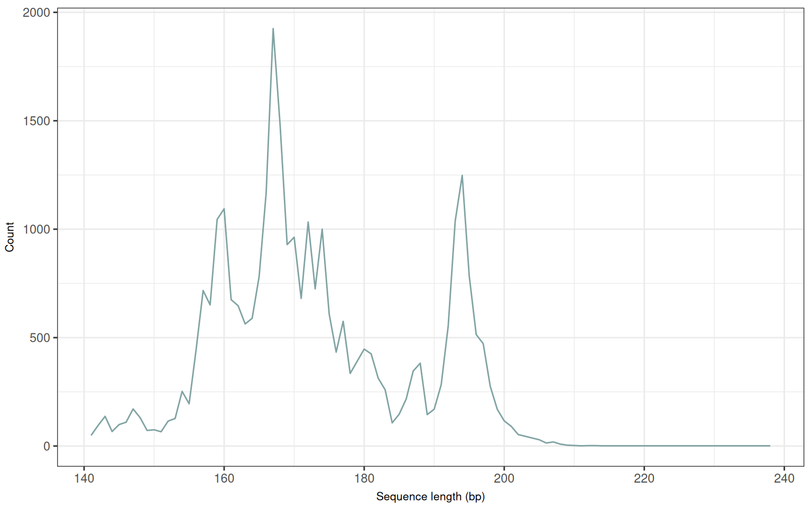Click the 220 x-axis tick label
The image size is (812, 508).
pyautogui.click(x=644, y=478)
